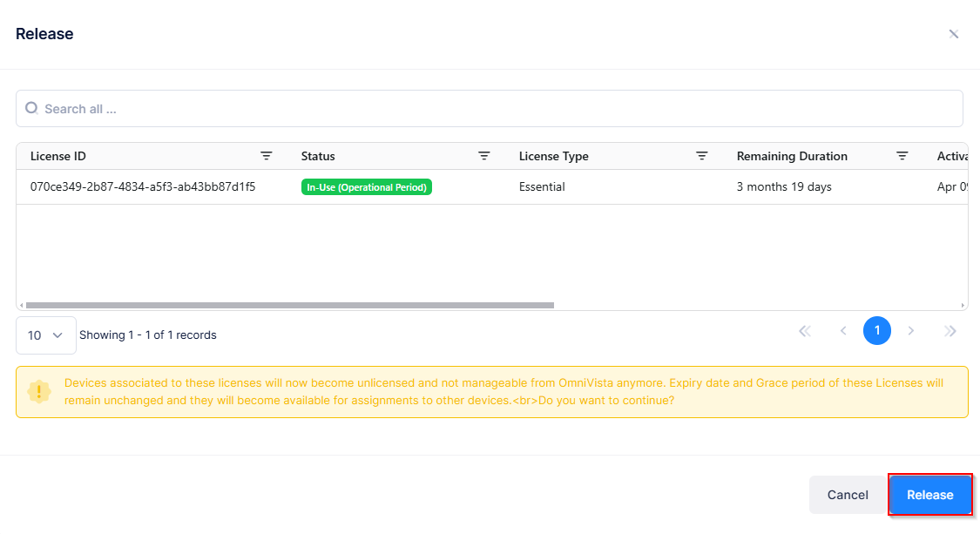Click the warning icon in yellow banner
This screenshot has height=534, width=980.
39,391
